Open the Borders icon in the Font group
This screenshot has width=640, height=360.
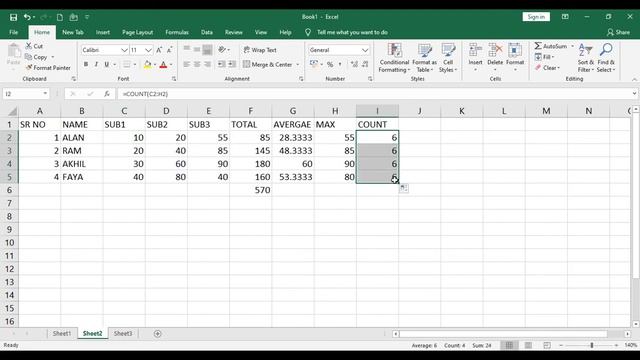point(127,64)
